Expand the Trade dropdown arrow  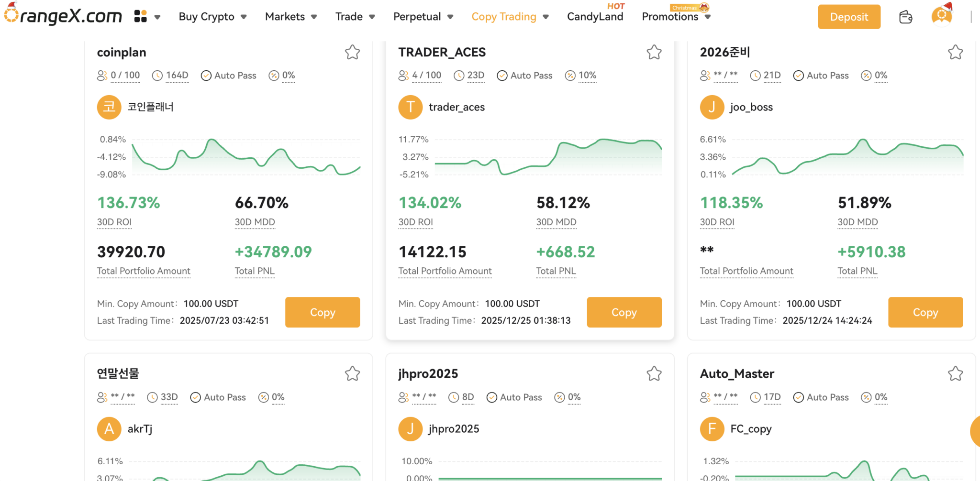pos(372,17)
